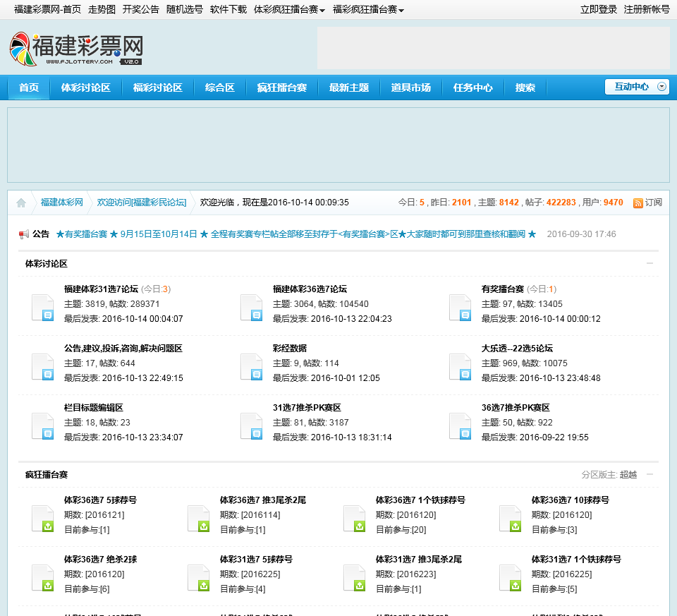Open 任务中心 in navigation bar
677x616 pixels.
(472, 87)
